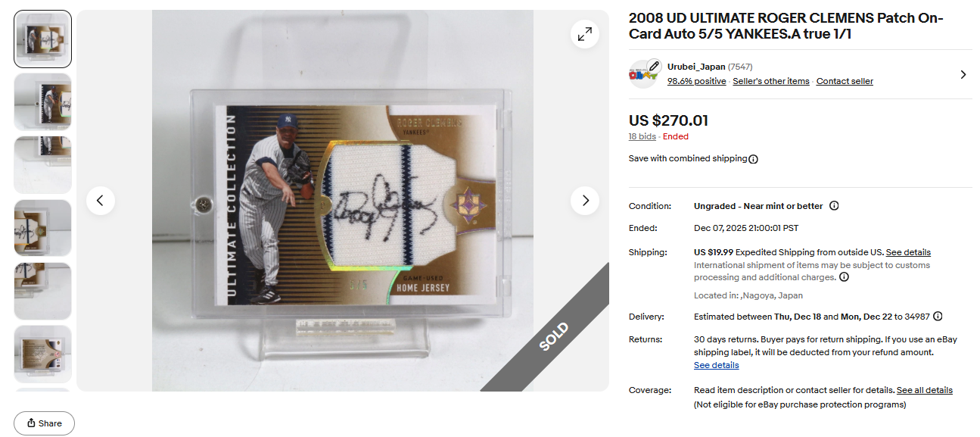The width and height of the screenshot is (980, 437).
Task: Open the full-screen image expand icon
Action: [x=585, y=34]
